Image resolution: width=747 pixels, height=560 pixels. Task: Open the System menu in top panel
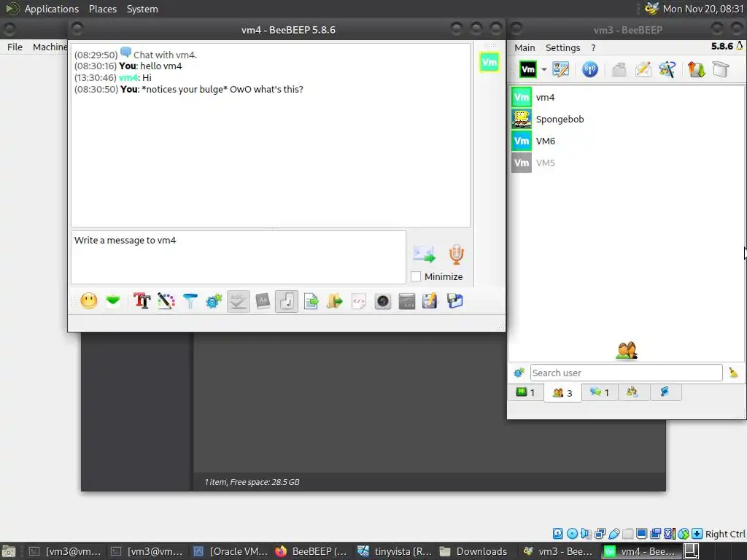tap(142, 9)
